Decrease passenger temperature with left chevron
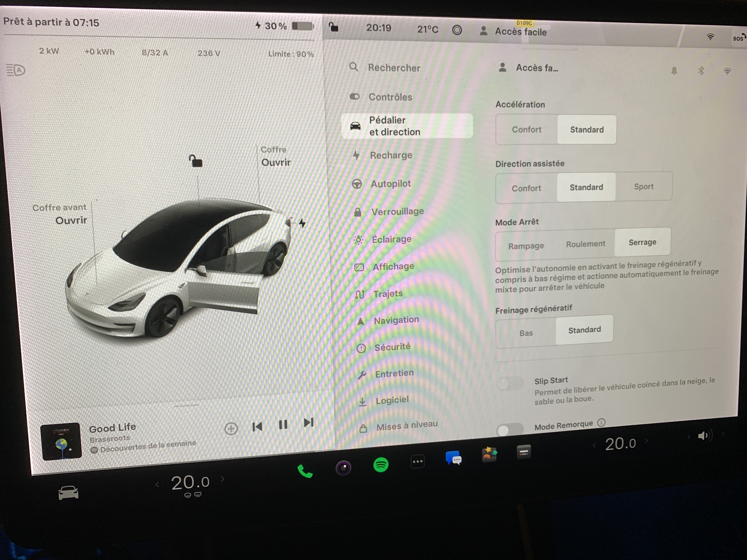Screen dimensions: 747x560 [594, 446]
